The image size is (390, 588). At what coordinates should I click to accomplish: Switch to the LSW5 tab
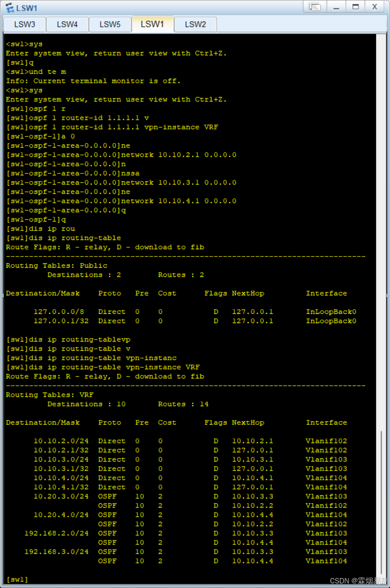(x=110, y=24)
